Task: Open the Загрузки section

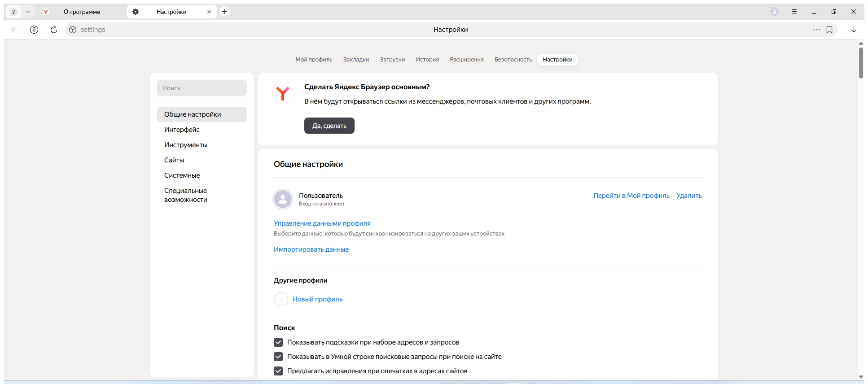Action: [392, 60]
